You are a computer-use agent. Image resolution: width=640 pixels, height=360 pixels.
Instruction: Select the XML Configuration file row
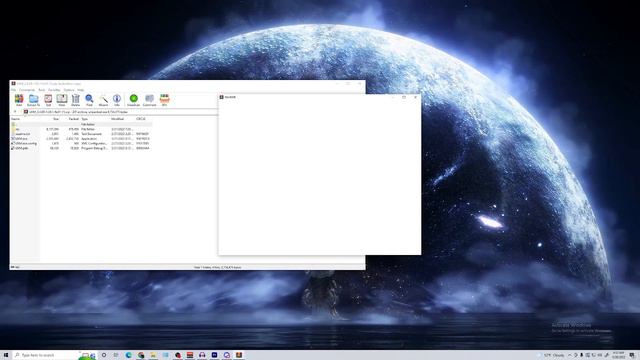point(81,144)
